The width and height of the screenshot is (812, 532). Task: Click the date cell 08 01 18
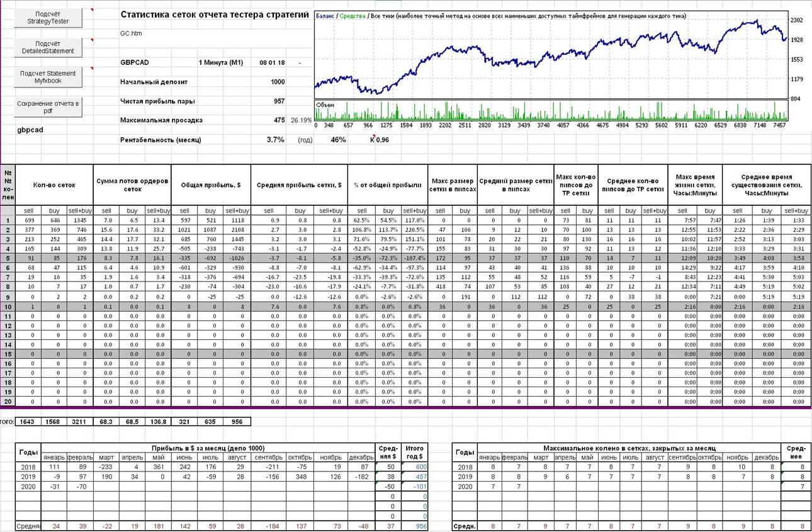[x=272, y=63]
